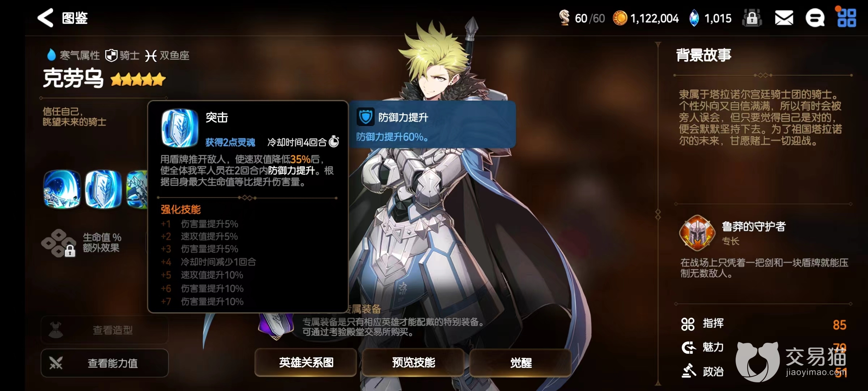Go back from the 图鉴 screen
Viewport: 868px width, 391px height.
46,18
